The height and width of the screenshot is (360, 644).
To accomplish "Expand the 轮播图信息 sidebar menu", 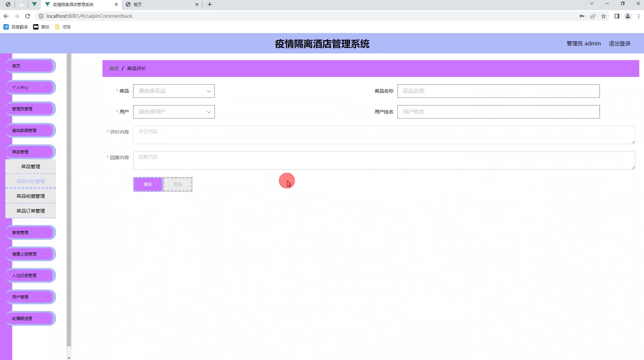I will 30,318.
